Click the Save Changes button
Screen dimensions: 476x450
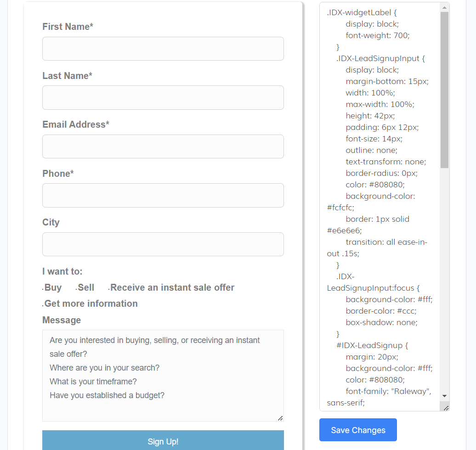click(x=358, y=430)
